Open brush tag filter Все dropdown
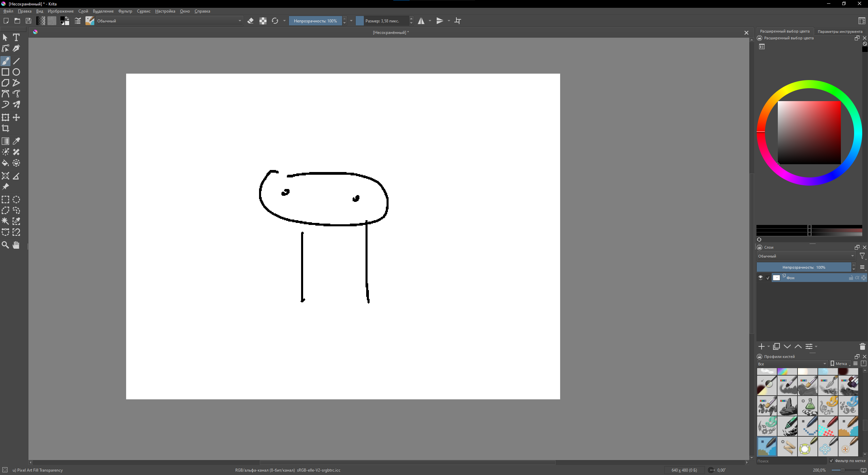 (792, 364)
